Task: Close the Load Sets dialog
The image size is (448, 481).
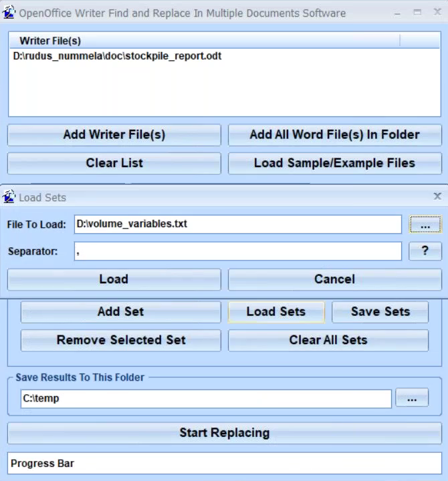Action: pyautogui.click(x=437, y=196)
